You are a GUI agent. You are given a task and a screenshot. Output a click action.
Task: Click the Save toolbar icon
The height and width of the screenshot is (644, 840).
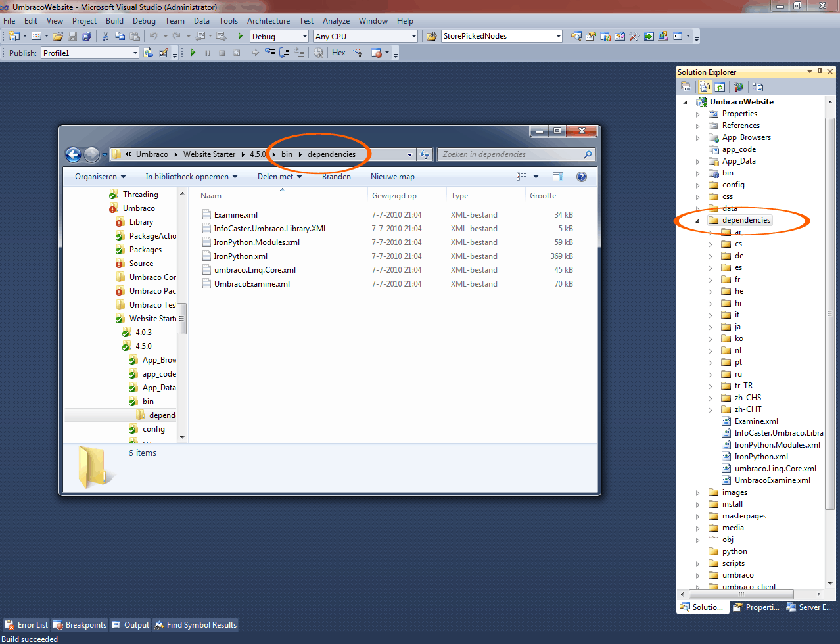tap(72, 36)
